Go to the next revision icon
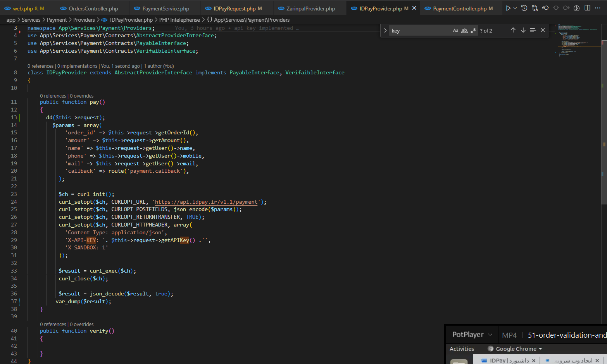This screenshot has height=364, width=607. pos(566,8)
